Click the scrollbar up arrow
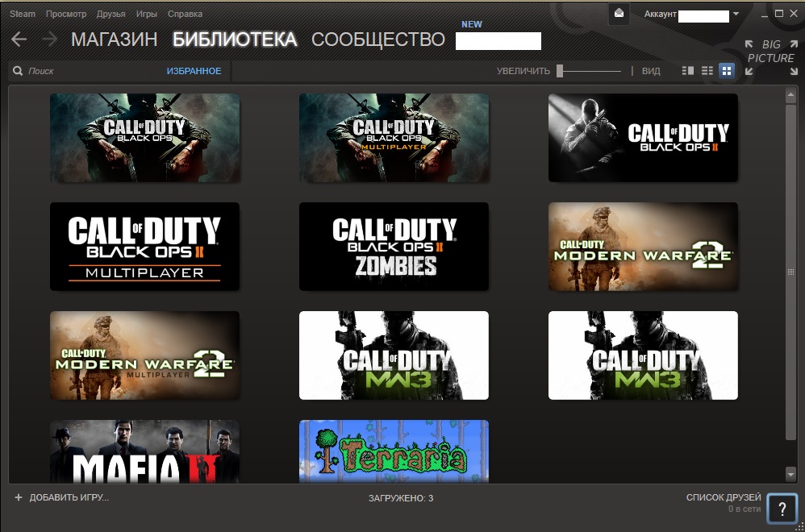The width and height of the screenshot is (805, 532). 790,94
